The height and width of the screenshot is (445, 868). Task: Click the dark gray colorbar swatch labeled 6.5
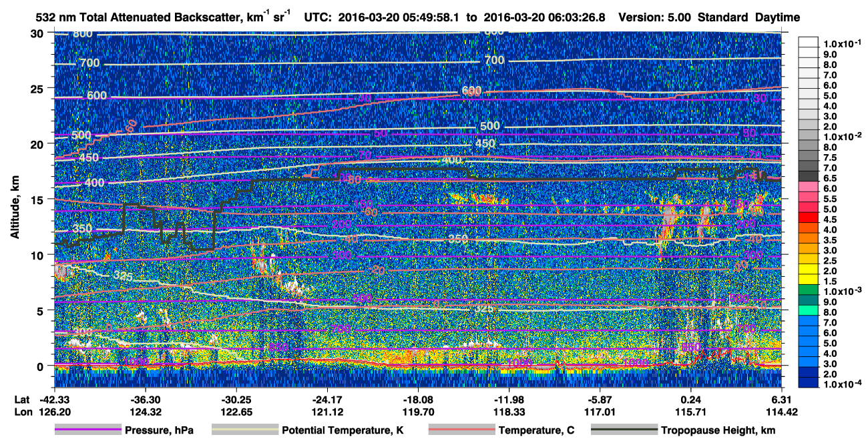[x=809, y=177]
